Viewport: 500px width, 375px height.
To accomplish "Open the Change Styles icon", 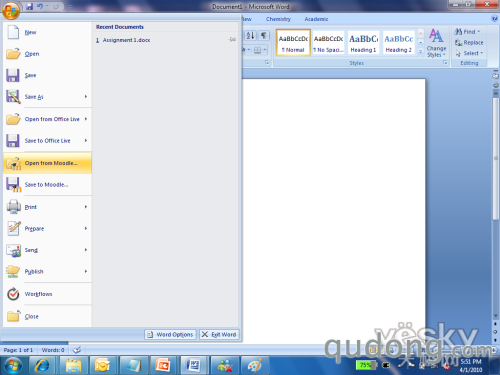I will (436, 43).
